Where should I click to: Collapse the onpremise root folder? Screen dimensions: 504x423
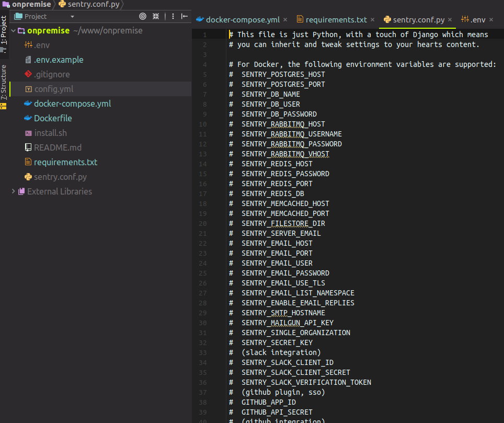[x=13, y=31]
